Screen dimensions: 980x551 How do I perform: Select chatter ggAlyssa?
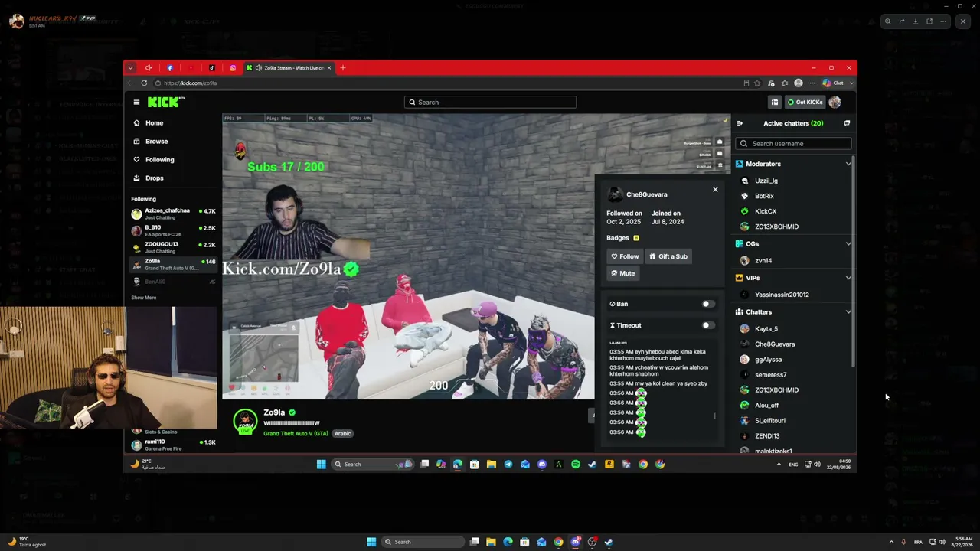tap(768, 360)
